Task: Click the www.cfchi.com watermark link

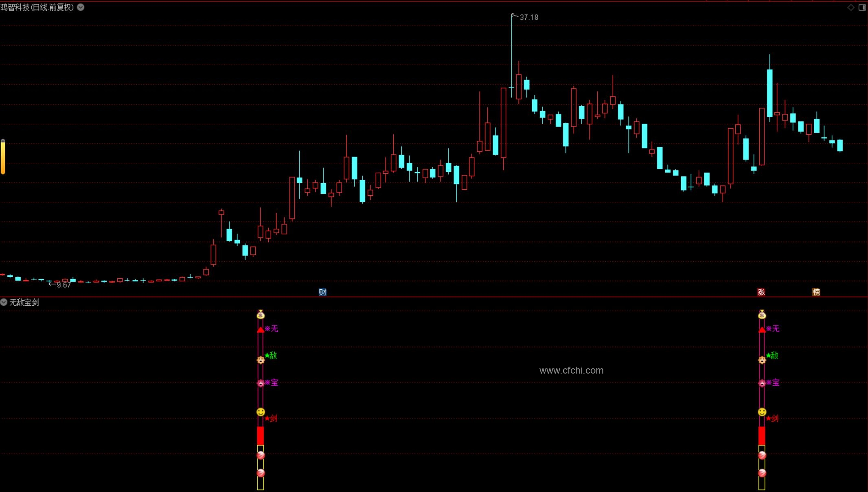Action: point(571,370)
